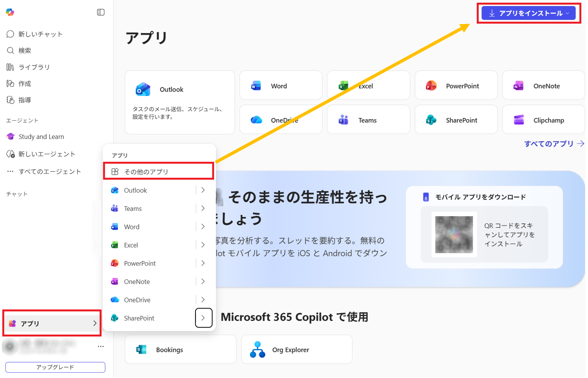Open the Excel app tile

point(368,86)
